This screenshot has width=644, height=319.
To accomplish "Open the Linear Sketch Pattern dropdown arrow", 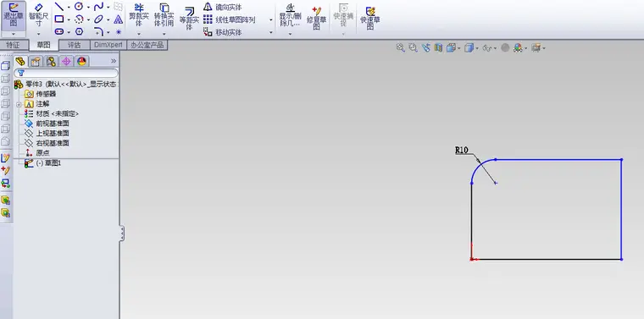I will pyautogui.click(x=271, y=19).
